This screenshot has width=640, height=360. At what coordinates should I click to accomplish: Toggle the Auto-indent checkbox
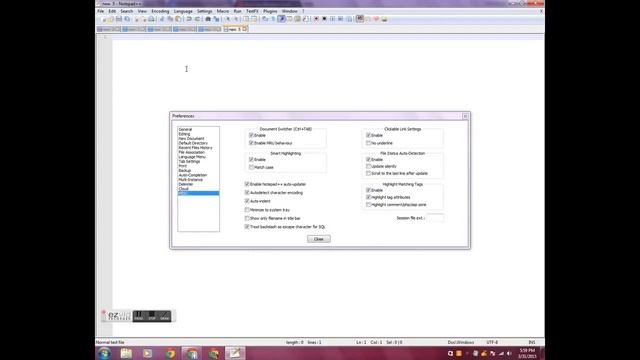247,201
